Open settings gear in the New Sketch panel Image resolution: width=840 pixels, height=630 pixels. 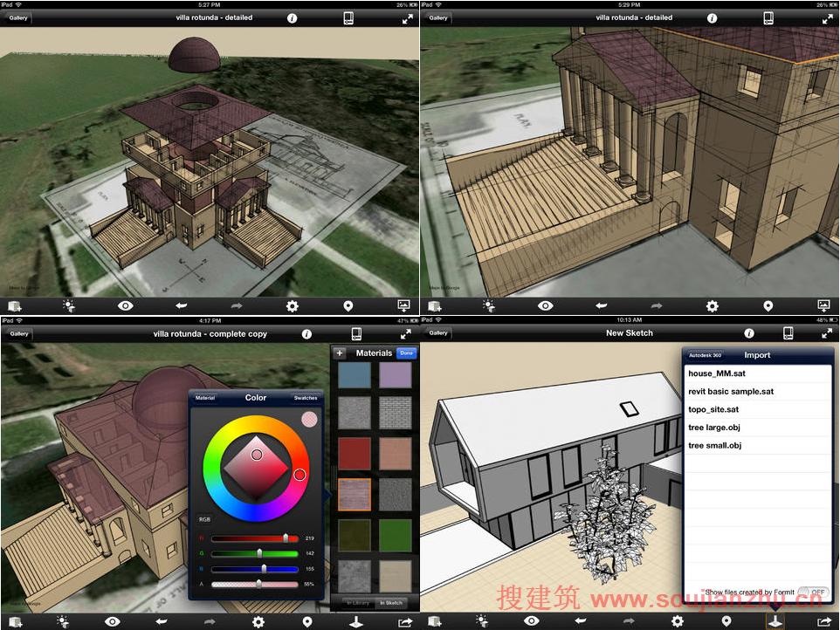[678, 621]
